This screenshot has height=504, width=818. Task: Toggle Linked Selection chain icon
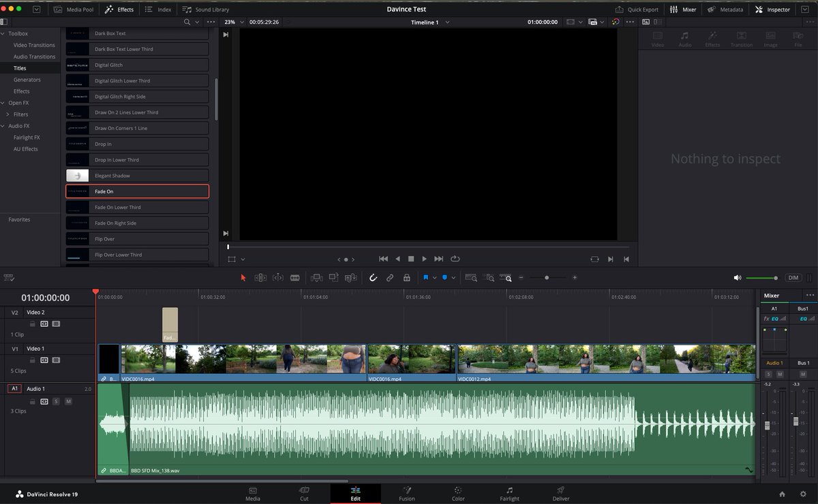click(390, 278)
